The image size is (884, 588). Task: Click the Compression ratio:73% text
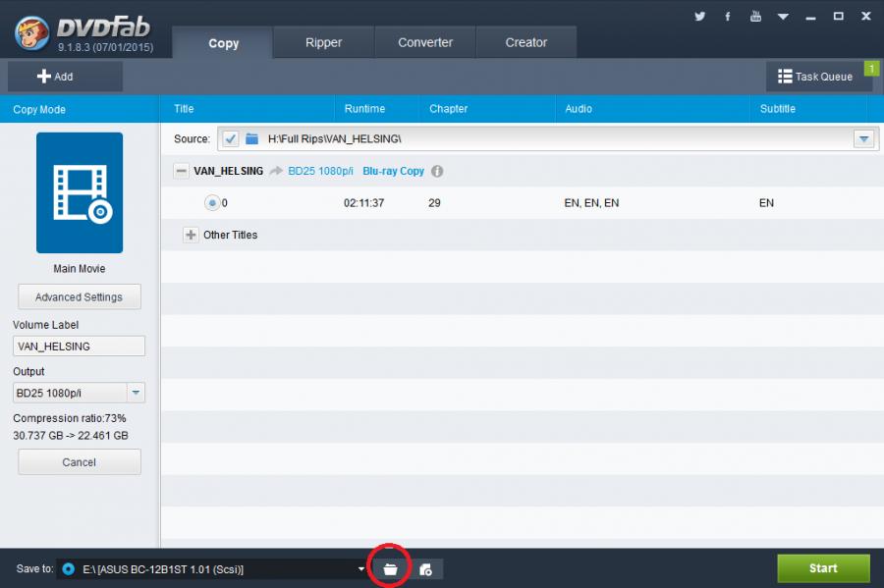pyautogui.click(x=70, y=418)
